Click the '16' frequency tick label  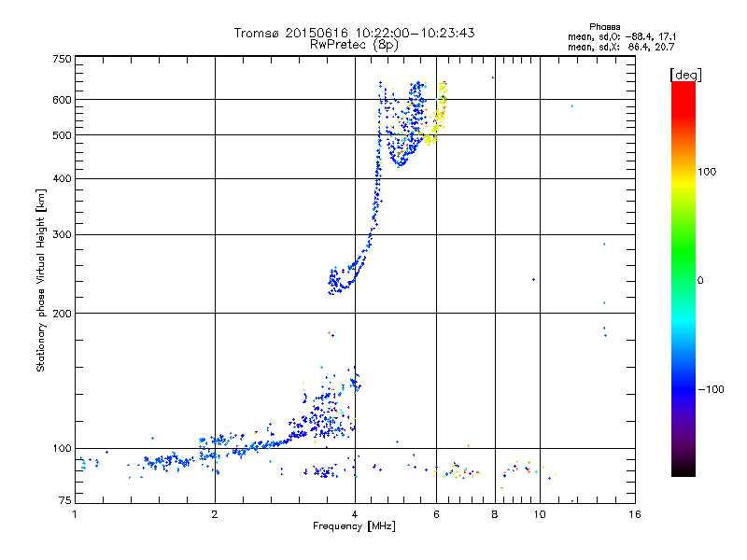pyautogui.click(x=635, y=514)
